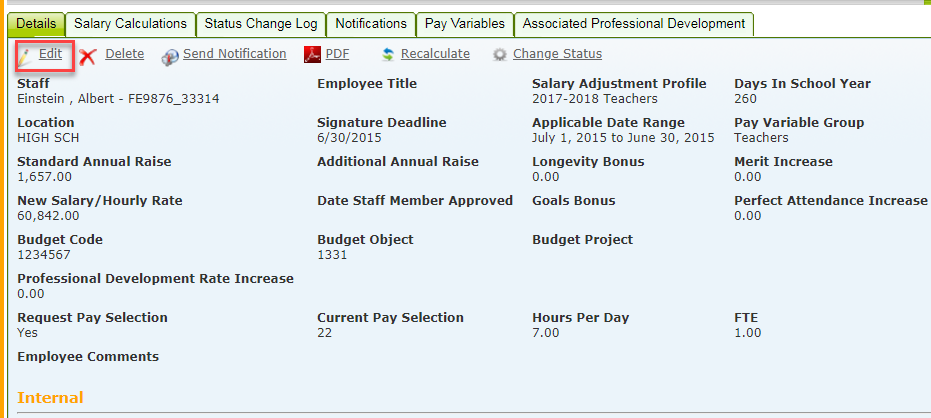The width and height of the screenshot is (931, 418).
Task: Click the green Recalculate arrows icon
Action: coord(388,55)
